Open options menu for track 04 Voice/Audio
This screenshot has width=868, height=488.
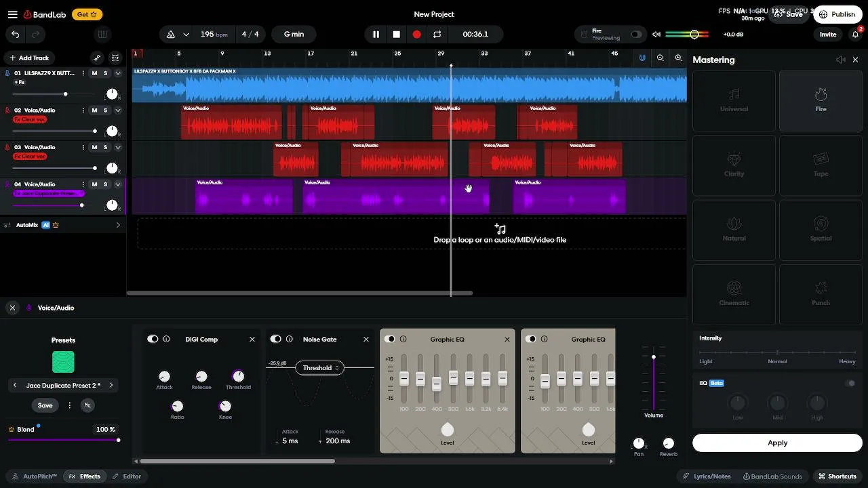tap(84, 184)
